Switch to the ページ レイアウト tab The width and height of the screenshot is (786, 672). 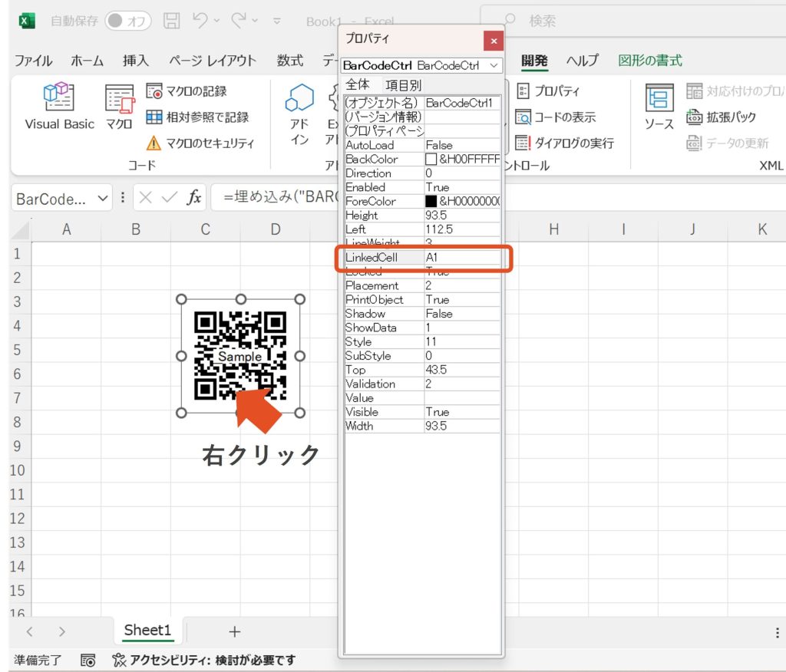(x=213, y=61)
